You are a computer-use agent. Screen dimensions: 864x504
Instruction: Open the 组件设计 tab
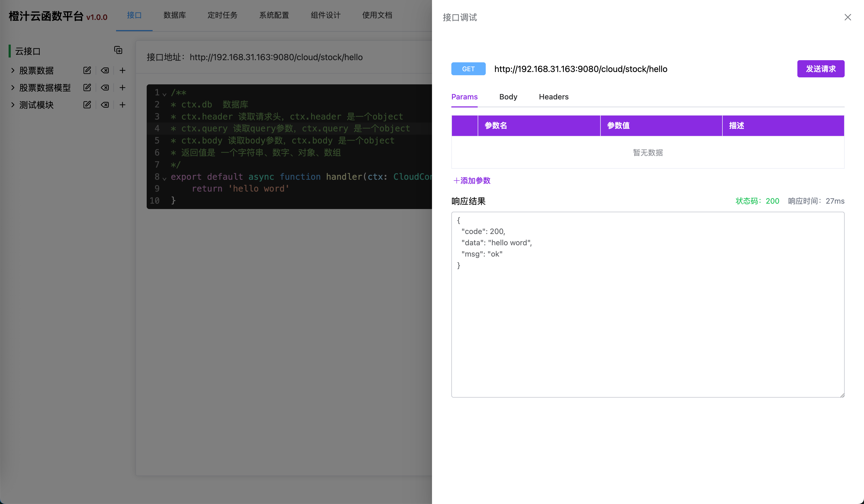pos(325,15)
